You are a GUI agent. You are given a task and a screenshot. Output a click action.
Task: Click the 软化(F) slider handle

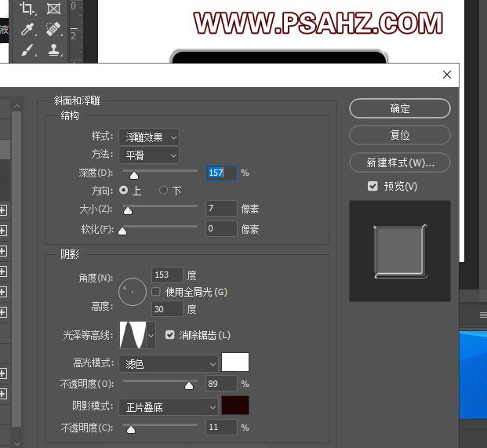pyautogui.click(x=122, y=231)
